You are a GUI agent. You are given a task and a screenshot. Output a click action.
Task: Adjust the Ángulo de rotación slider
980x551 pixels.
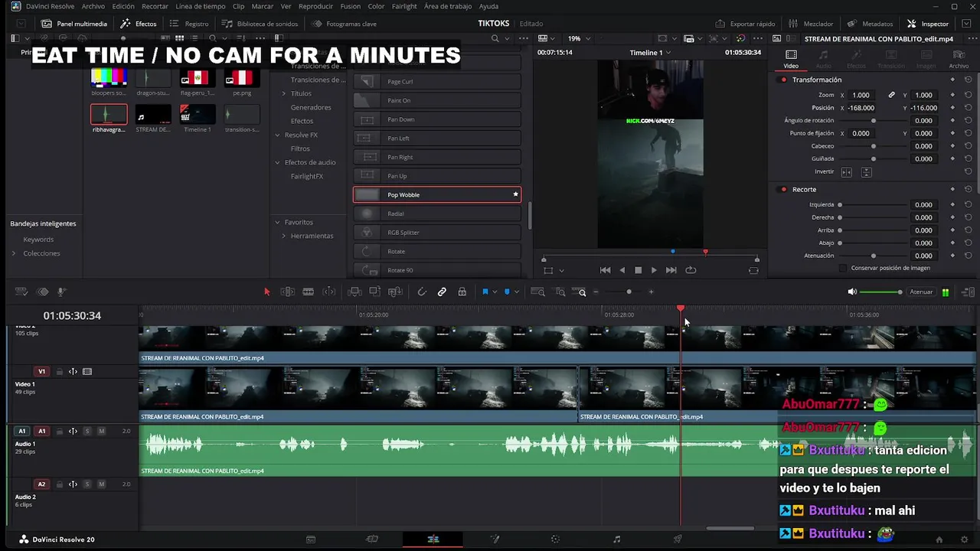click(874, 121)
